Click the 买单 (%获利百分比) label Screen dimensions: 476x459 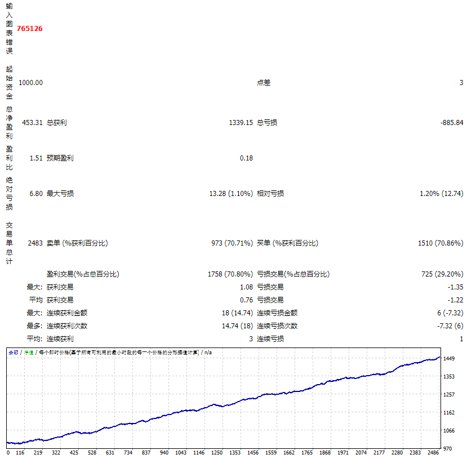[287, 243]
